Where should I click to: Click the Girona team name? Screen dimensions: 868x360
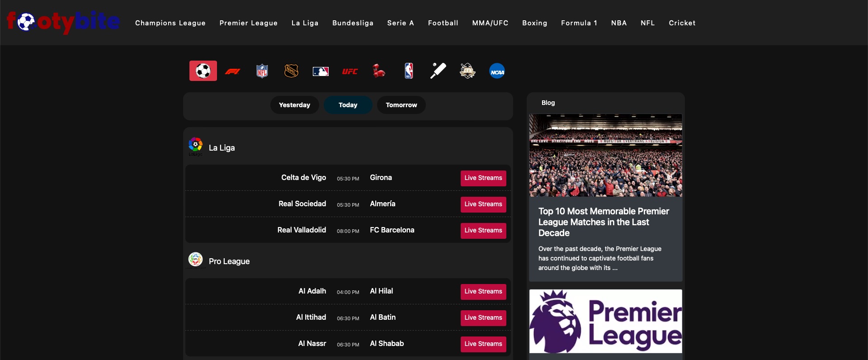(381, 178)
